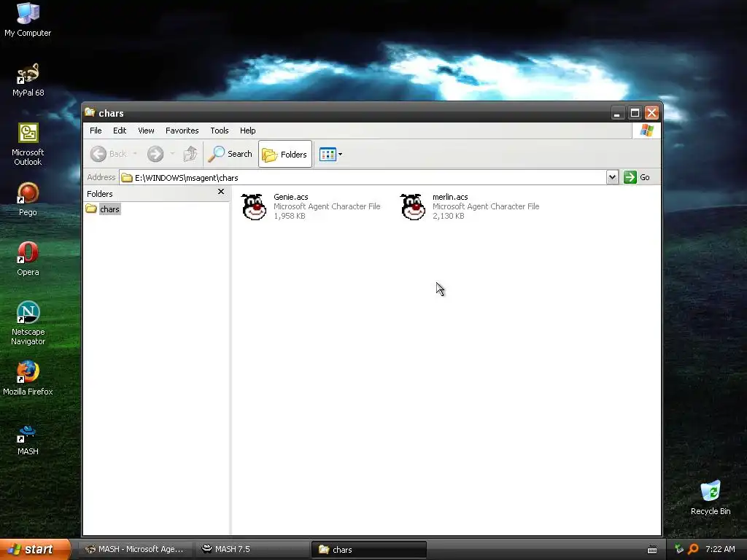Select the Genie.acs file icon
This screenshot has width=747, height=560.
(254, 206)
